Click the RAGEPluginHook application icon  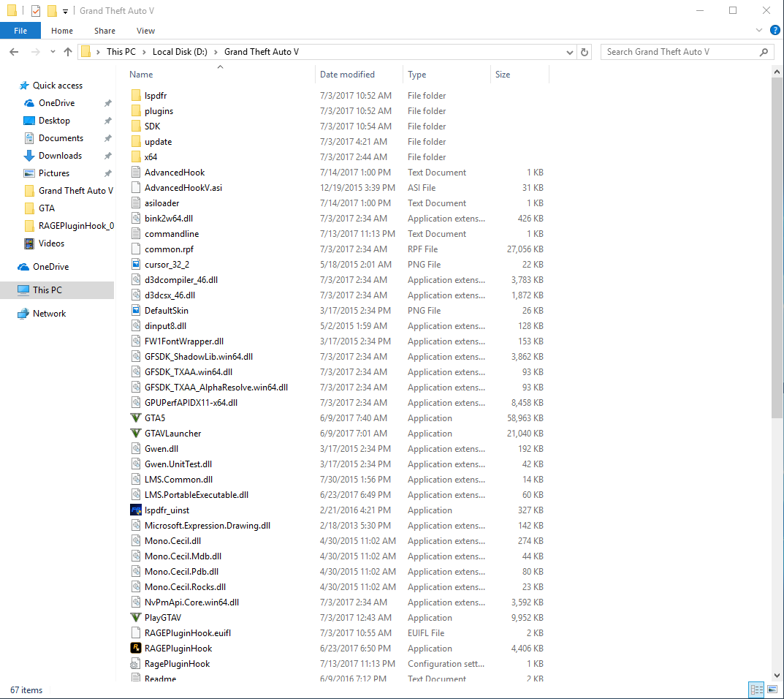click(135, 648)
